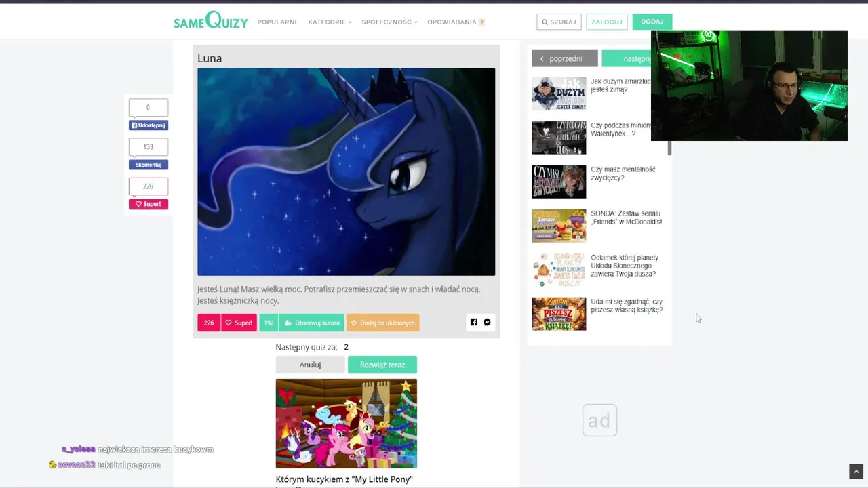
Task: Open the piszesz własną książkę link
Action: tap(627, 306)
